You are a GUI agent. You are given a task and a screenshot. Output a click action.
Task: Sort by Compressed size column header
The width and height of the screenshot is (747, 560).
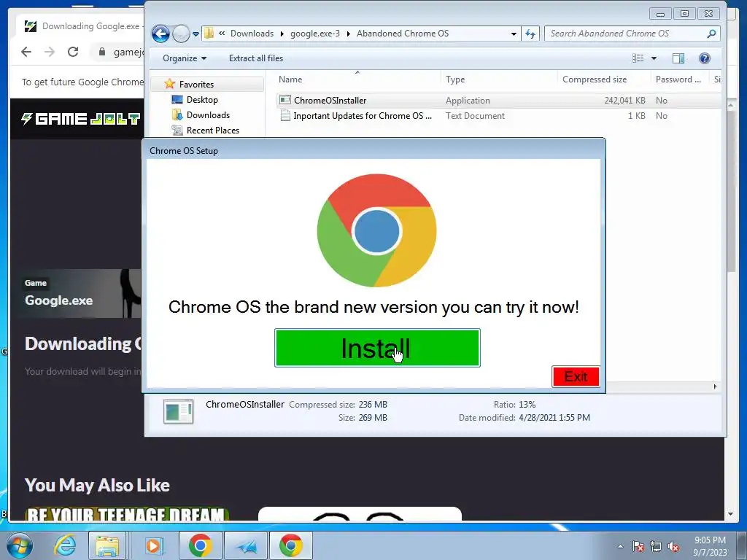click(604, 79)
